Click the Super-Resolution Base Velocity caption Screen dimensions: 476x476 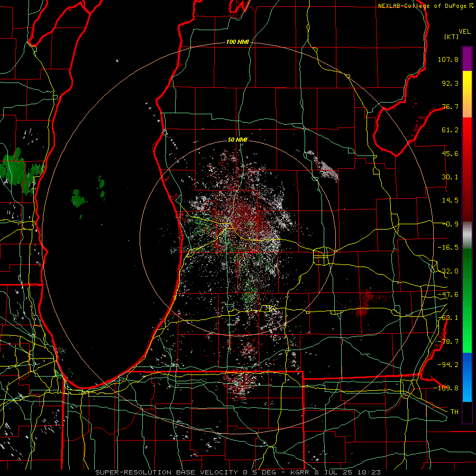point(238,472)
